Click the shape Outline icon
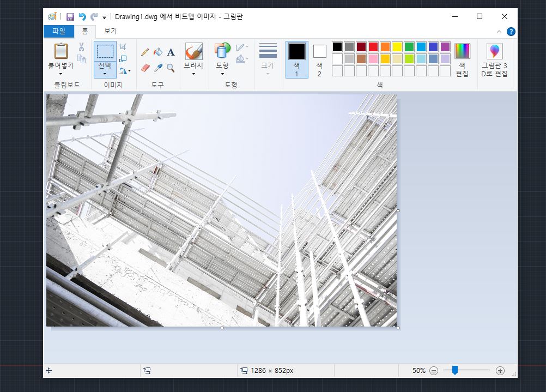 240,48
